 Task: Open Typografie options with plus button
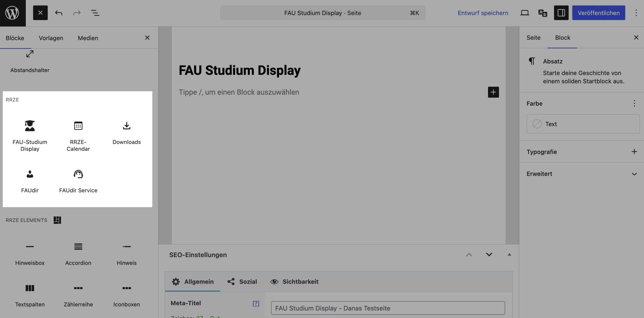click(x=634, y=152)
